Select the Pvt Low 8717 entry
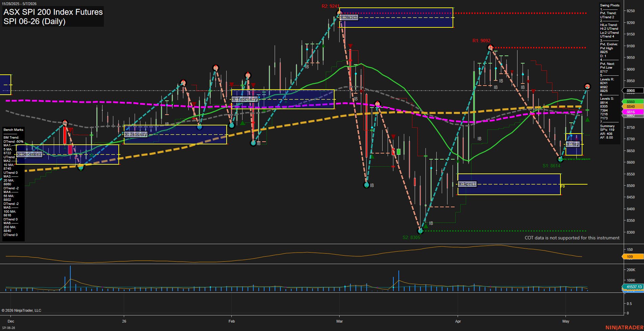 (606, 69)
